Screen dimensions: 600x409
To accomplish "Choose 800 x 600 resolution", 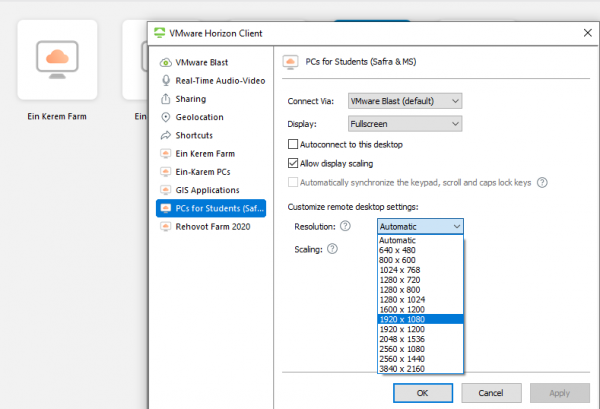I will (x=420, y=260).
